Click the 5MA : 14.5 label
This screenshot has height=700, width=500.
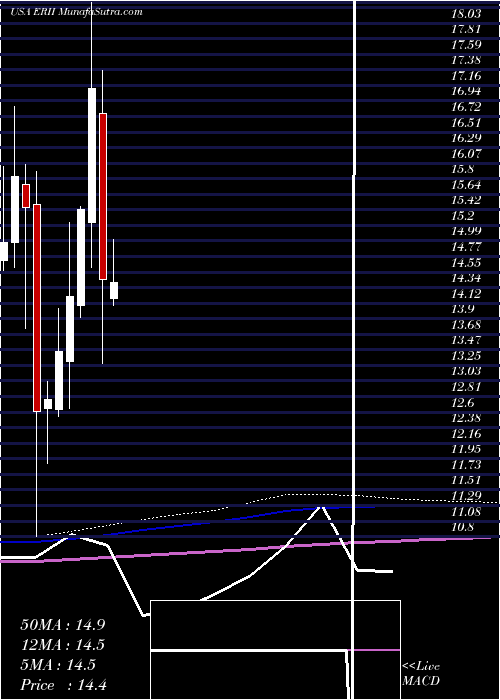[x=58, y=665]
